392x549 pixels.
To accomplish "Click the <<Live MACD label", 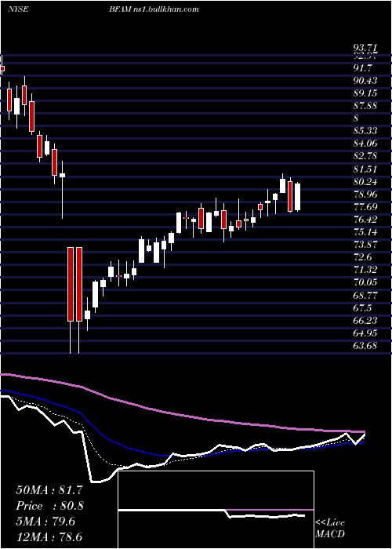I will 330,529.
